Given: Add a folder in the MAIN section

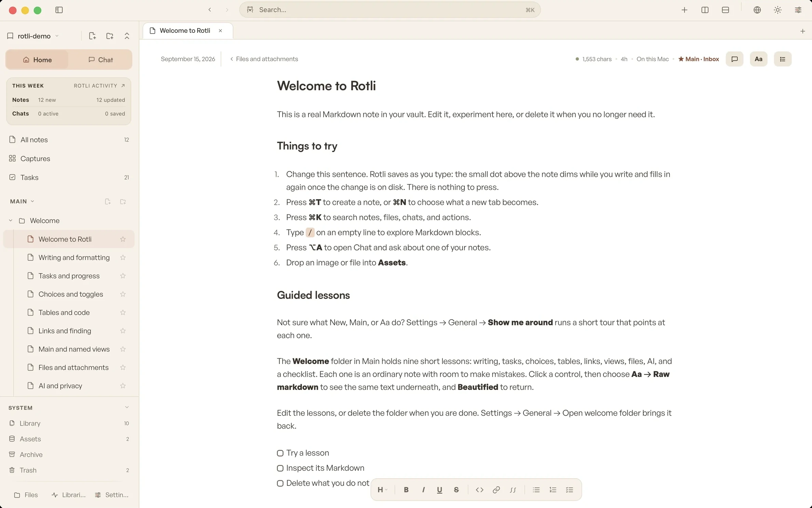Looking at the screenshot, I should 123,201.
